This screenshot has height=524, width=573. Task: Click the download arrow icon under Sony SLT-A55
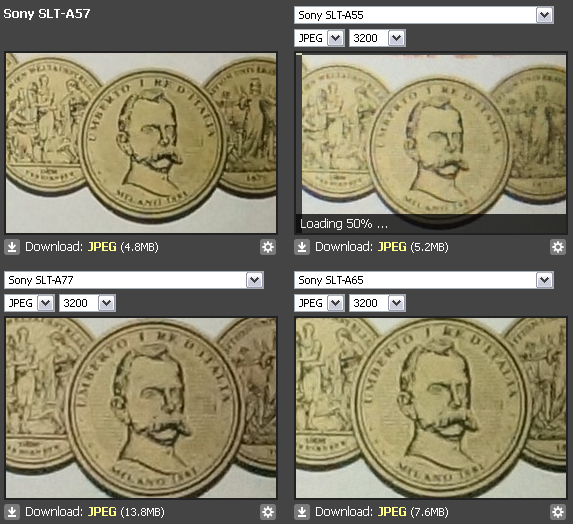(x=302, y=247)
